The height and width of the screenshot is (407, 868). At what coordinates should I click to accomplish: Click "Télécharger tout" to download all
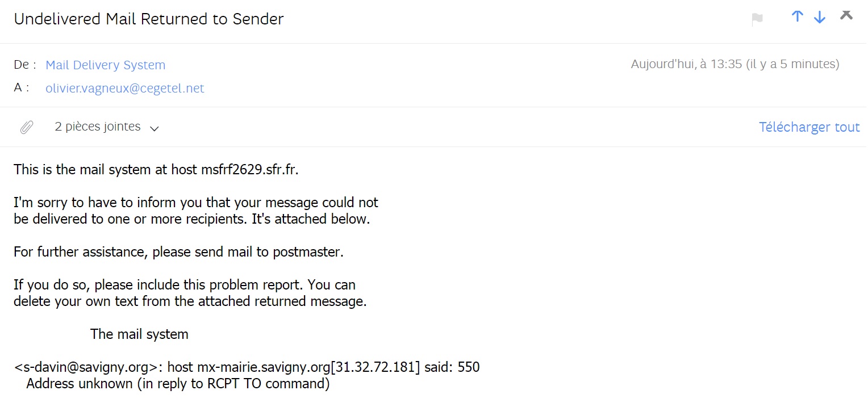pos(809,127)
